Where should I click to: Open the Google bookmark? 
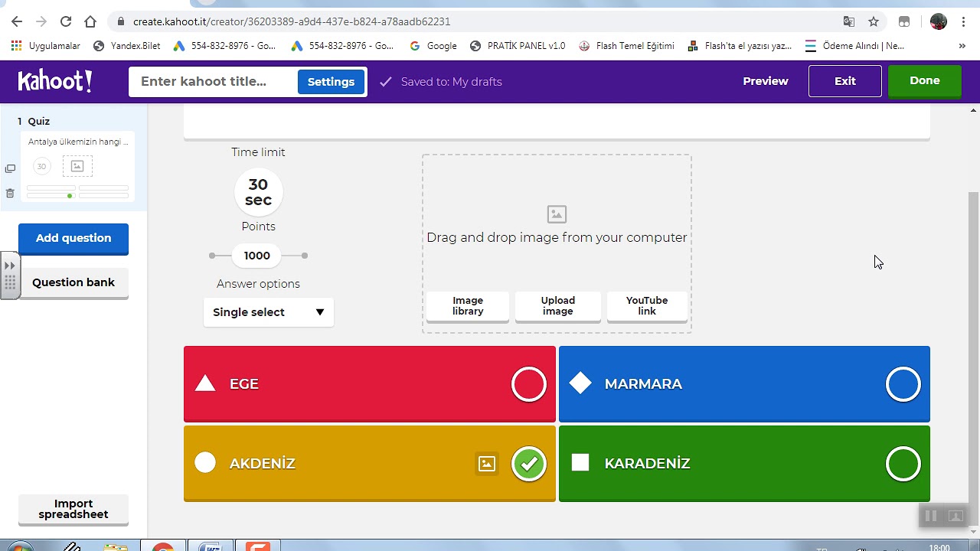point(433,46)
